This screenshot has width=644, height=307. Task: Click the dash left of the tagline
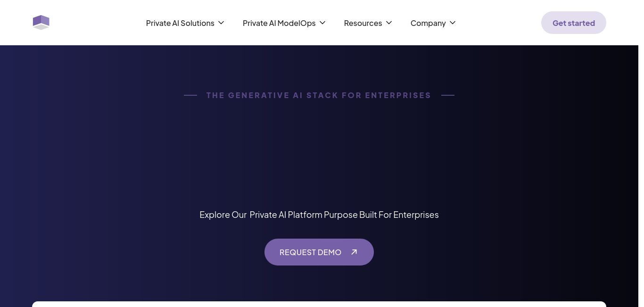pos(190,95)
